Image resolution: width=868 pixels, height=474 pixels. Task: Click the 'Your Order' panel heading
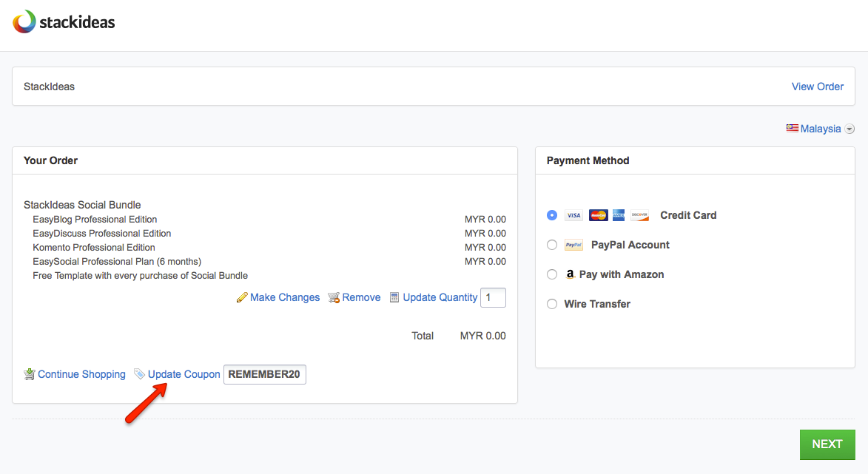[x=50, y=161]
